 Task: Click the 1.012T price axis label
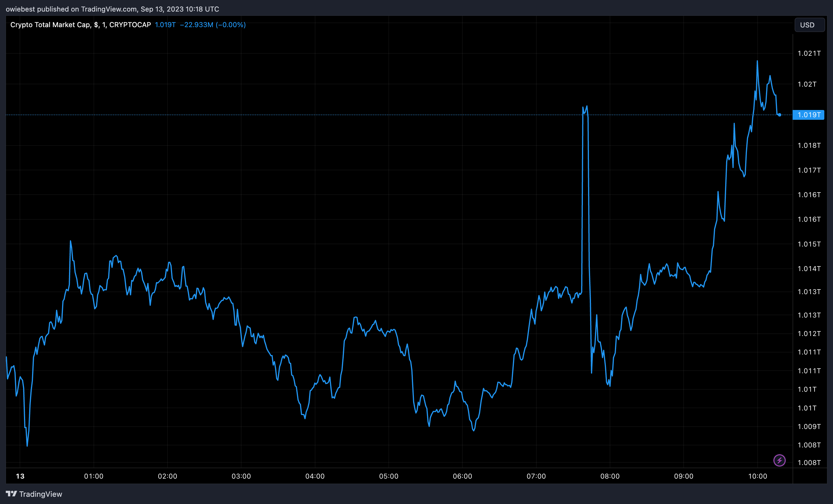809,334
